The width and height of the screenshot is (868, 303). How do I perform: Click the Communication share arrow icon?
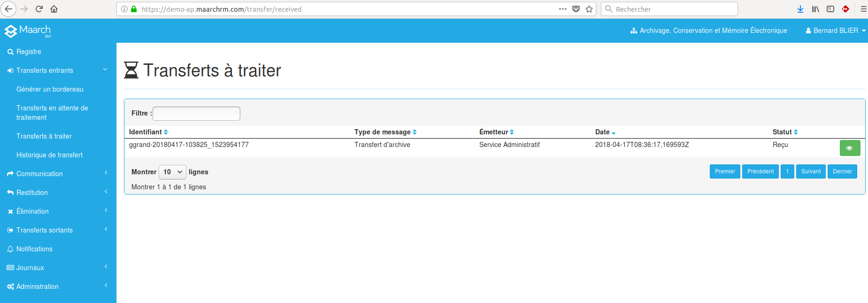(x=10, y=174)
